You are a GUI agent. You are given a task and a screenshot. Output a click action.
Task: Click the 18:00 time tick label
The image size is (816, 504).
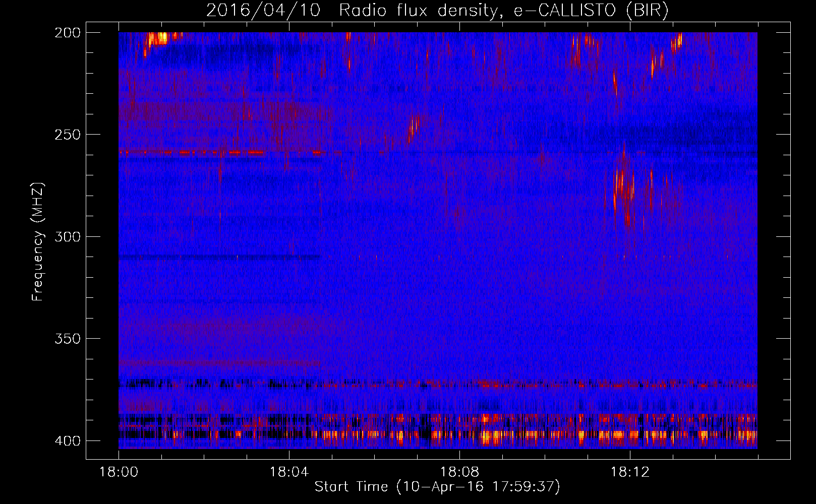tap(119, 472)
